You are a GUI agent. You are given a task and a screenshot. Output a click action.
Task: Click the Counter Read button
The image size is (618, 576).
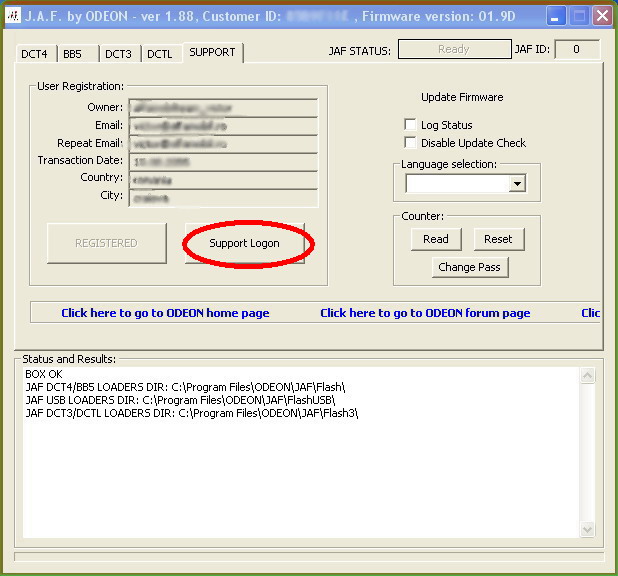(436, 239)
